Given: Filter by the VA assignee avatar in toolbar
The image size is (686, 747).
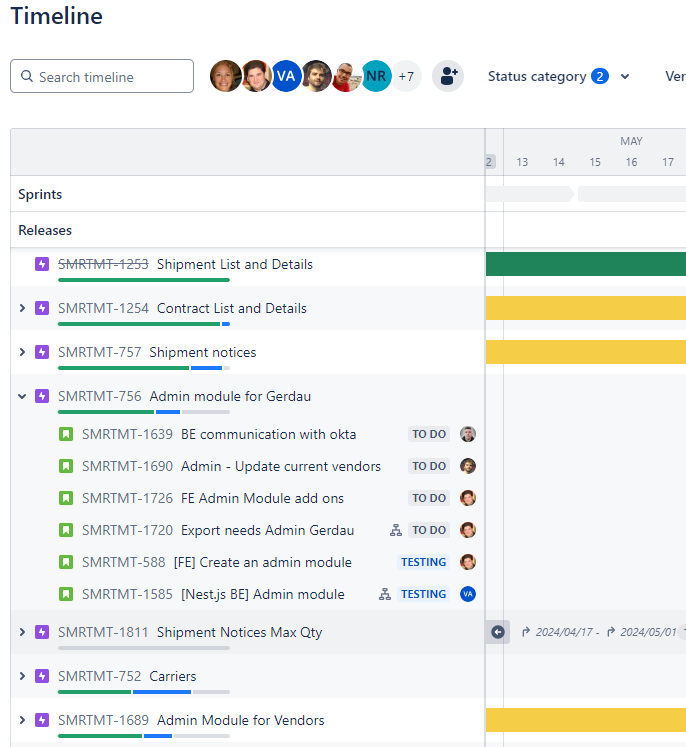Looking at the screenshot, I should coord(286,76).
